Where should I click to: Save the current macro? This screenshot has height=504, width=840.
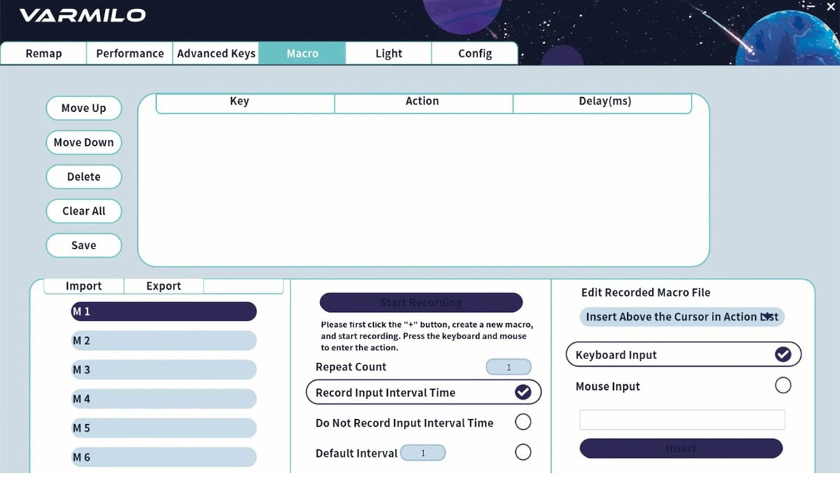tap(84, 246)
